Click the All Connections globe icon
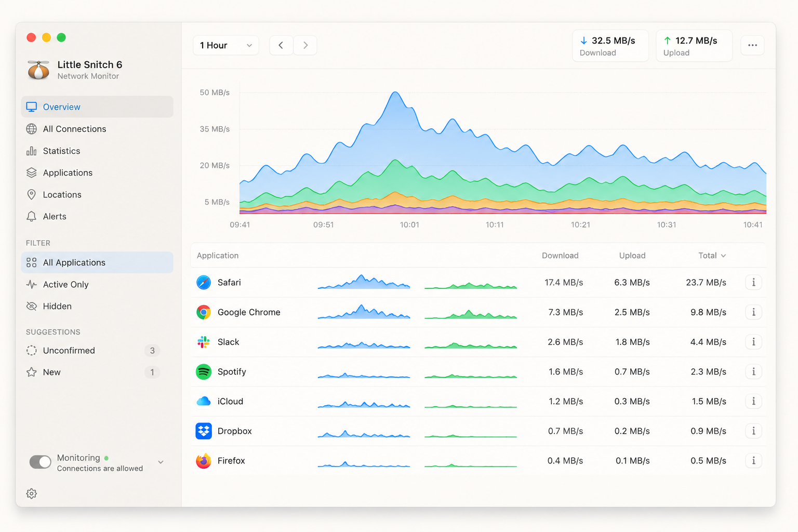The image size is (798, 532). coord(32,129)
